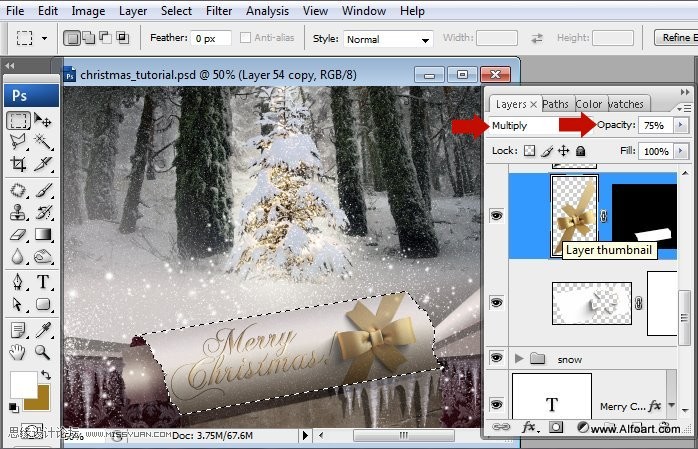This screenshot has width=698, height=449.
Task: Reset default foreground and background colors
Action: click(13, 407)
